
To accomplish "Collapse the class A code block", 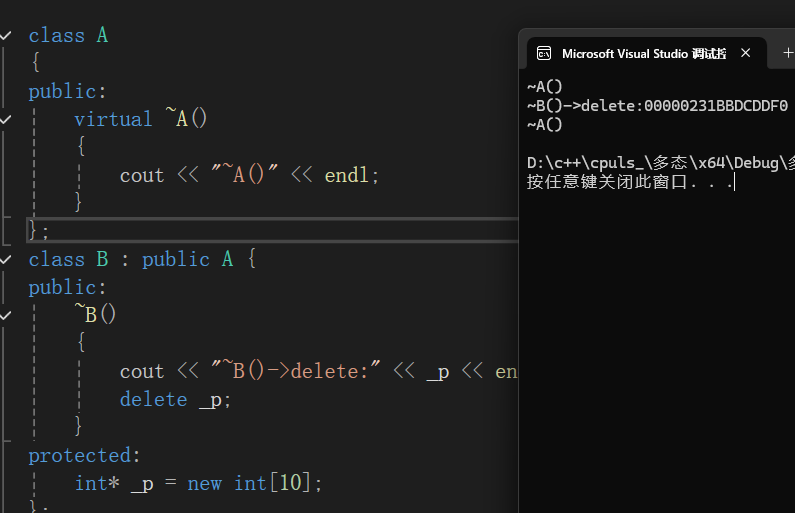I will 5,35.
